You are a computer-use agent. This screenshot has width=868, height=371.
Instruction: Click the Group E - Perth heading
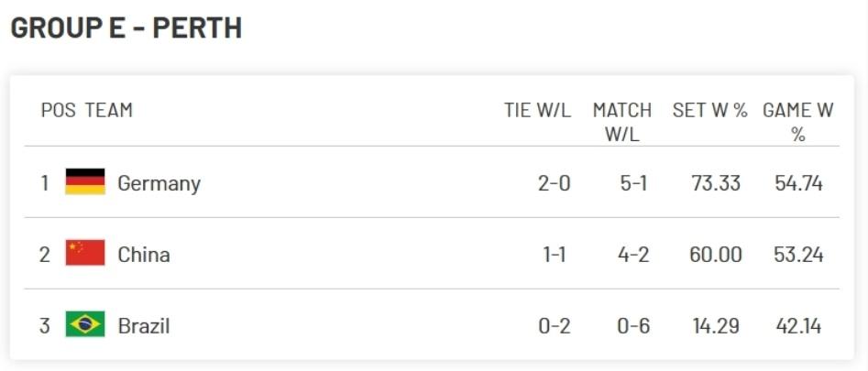(x=126, y=27)
